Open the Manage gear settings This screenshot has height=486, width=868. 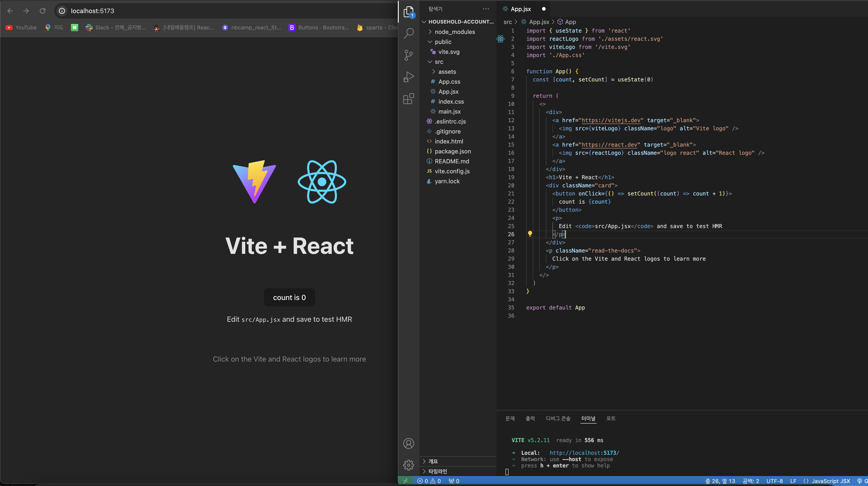click(408, 465)
